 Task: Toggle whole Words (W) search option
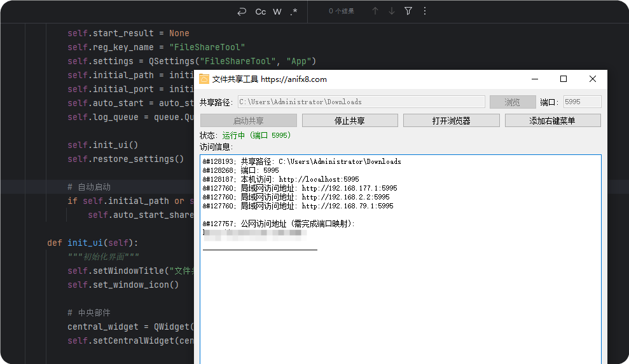[277, 11]
